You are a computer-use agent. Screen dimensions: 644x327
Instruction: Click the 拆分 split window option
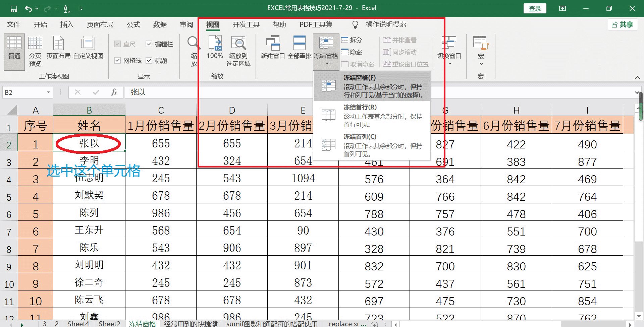click(352, 40)
